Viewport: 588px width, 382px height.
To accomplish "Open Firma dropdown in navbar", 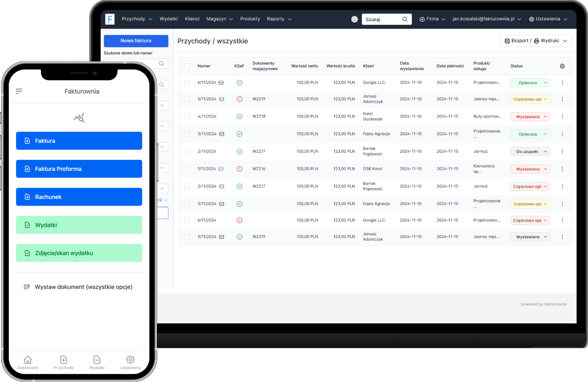I will 432,19.
